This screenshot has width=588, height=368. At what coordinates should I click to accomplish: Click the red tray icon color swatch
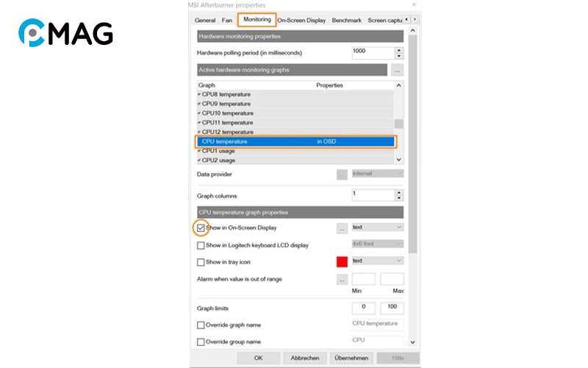coord(342,261)
